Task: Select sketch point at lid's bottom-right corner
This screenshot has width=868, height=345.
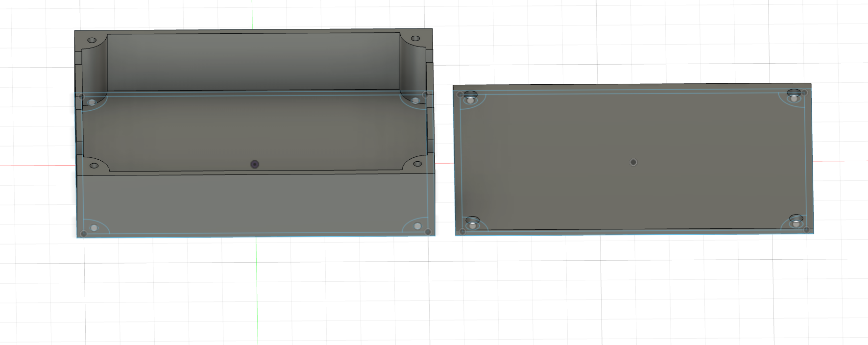Action: pos(806,229)
